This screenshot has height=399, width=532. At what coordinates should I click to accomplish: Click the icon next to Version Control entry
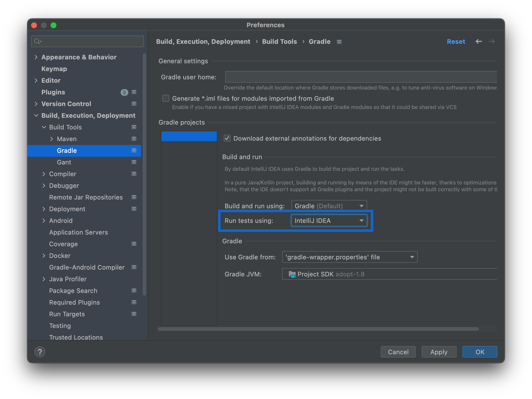coord(133,104)
